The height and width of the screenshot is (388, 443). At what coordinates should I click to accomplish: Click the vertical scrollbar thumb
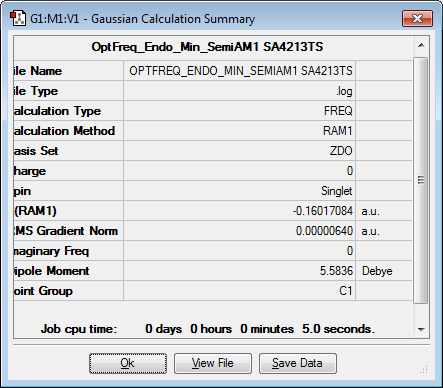pos(421,180)
